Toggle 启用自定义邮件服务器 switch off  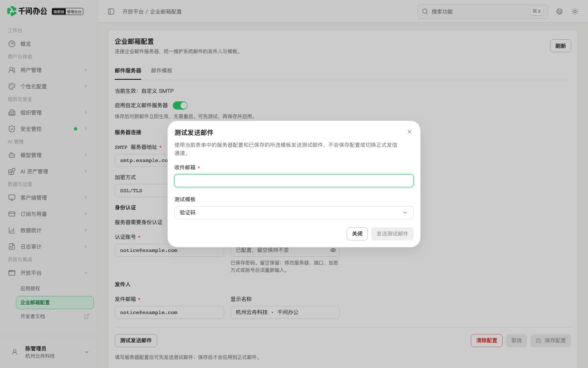pyautogui.click(x=180, y=105)
